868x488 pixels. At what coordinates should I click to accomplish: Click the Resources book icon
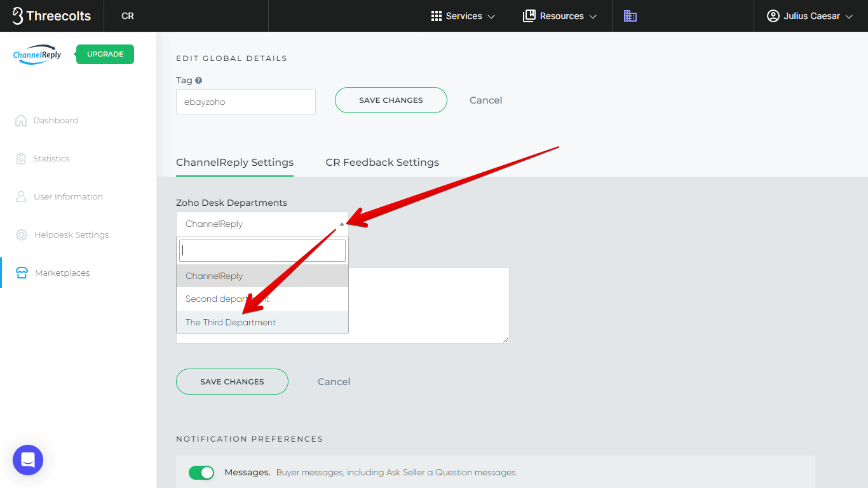529,16
